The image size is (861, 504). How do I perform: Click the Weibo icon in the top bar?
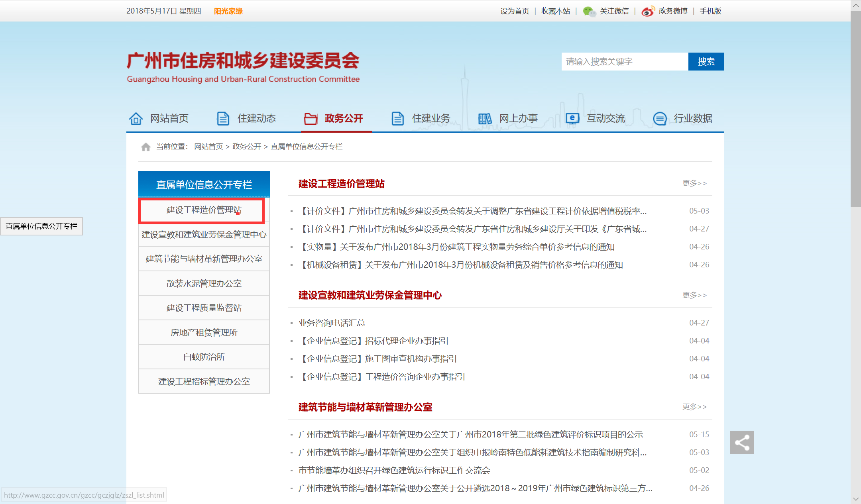[x=648, y=11]
